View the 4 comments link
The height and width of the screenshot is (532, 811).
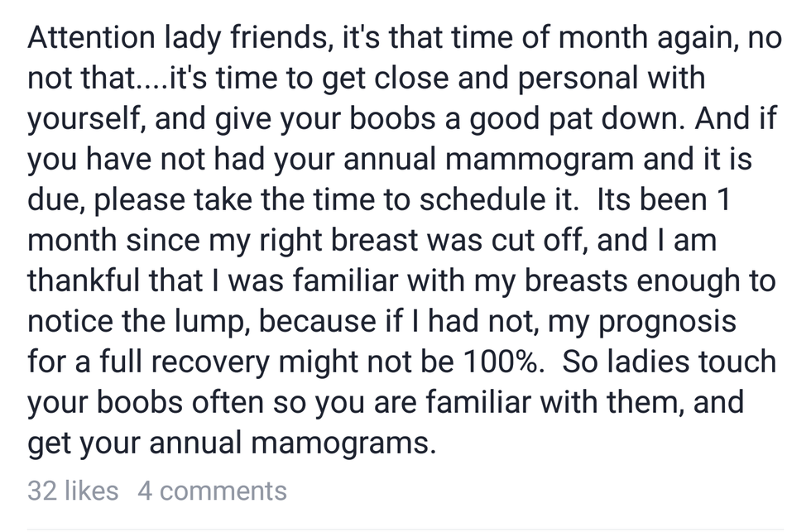212,491
